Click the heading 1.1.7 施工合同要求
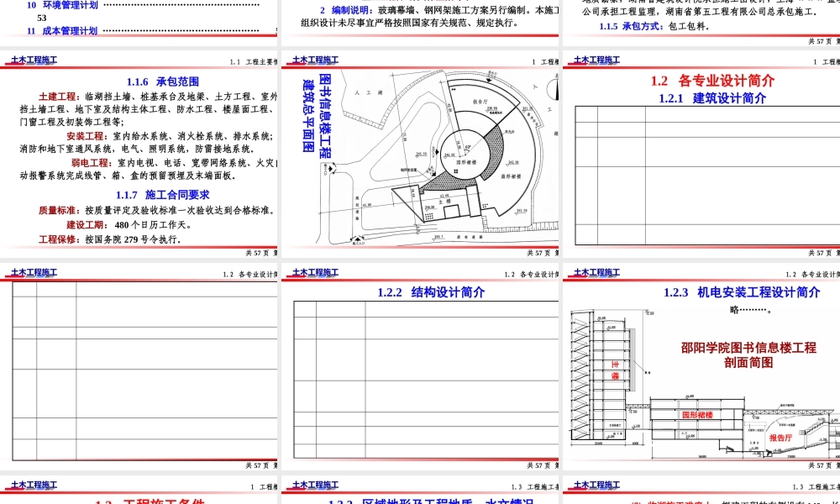This screenshot has width=840, height=504. (x=163, y=195)
